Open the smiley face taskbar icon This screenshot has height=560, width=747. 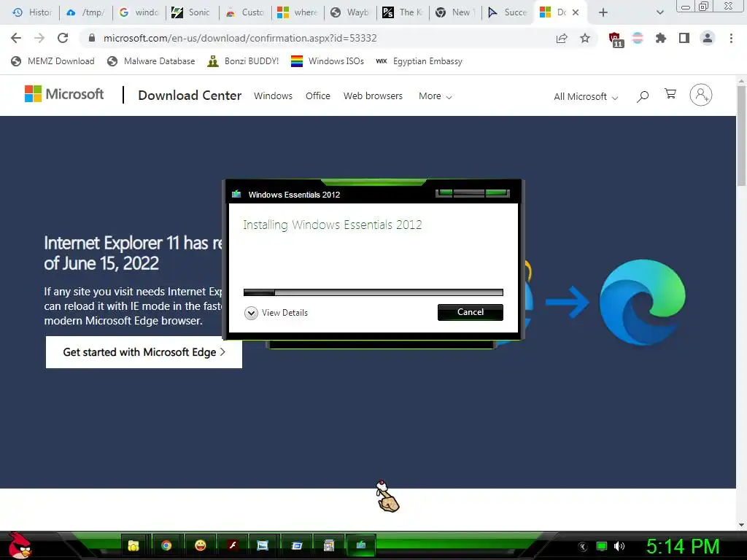coord(201,545)
